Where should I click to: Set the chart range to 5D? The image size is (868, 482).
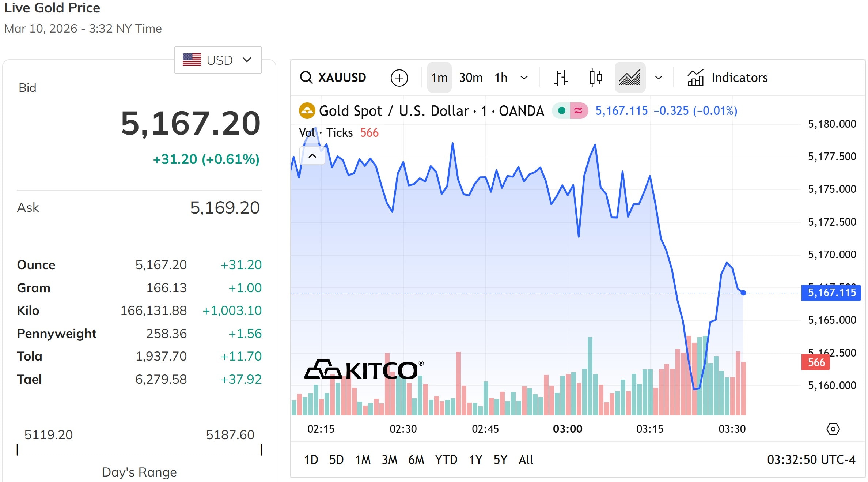[x=336, y=459]
